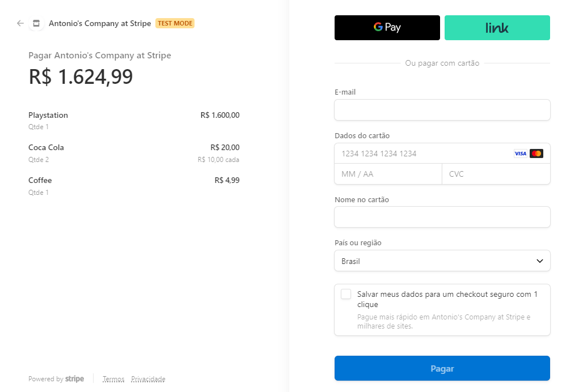The image size is (562, 392).
Task: Click the Antonio's Company at Stripe header
Action: [100, 23]
